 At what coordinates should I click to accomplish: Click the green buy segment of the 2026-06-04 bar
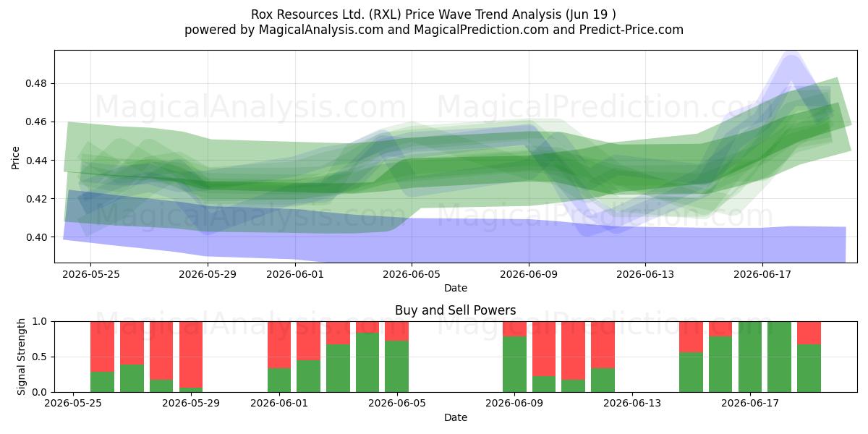click(x=367, y=362)
